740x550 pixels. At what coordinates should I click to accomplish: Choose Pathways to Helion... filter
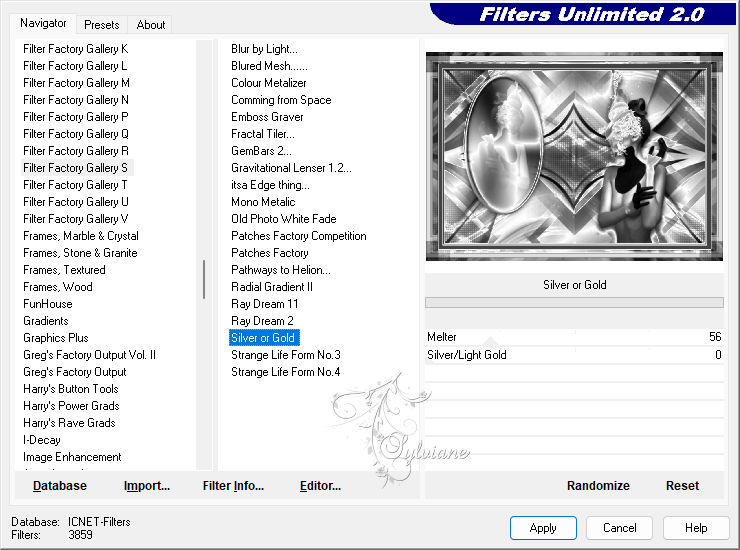point(281,270)
